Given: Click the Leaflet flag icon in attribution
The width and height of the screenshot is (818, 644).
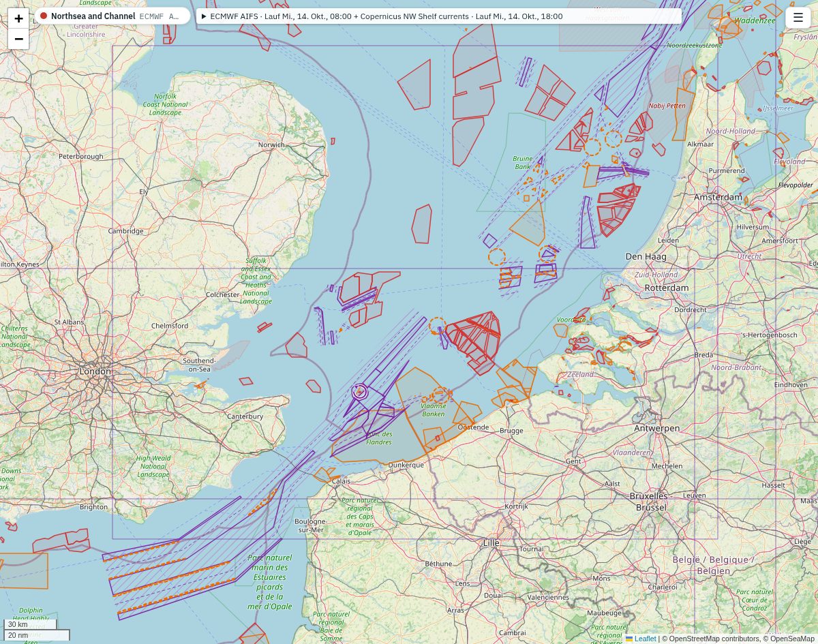Looking at the screenshot, I should tap(629, 639).
